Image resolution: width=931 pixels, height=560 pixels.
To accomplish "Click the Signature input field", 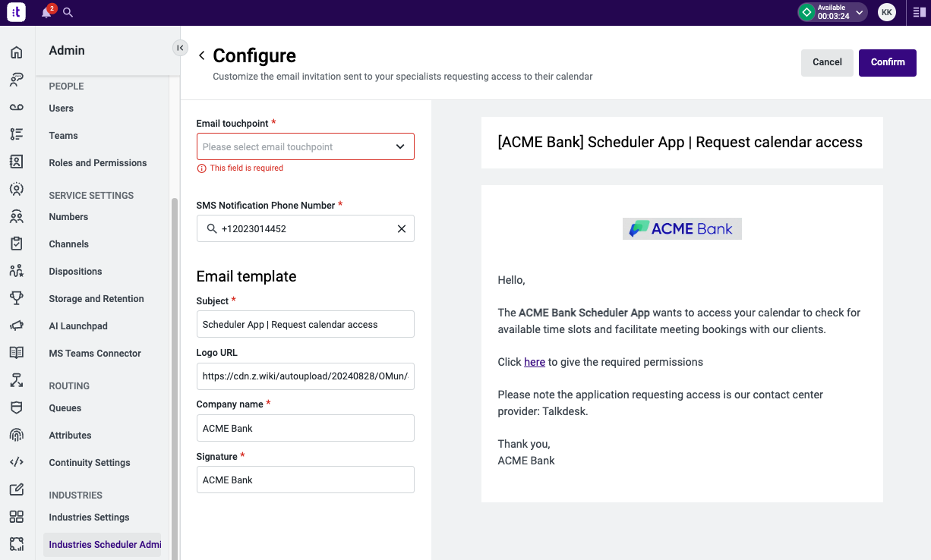I will click(x=305, y=480).
